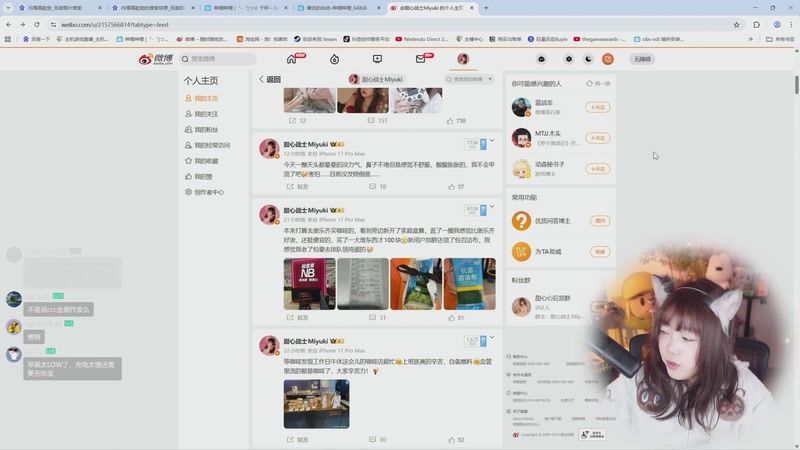The width and height of the screenshot is (800, 450).
Task: Repost the post with 12 shares
Action: click(x=297, y=121)
